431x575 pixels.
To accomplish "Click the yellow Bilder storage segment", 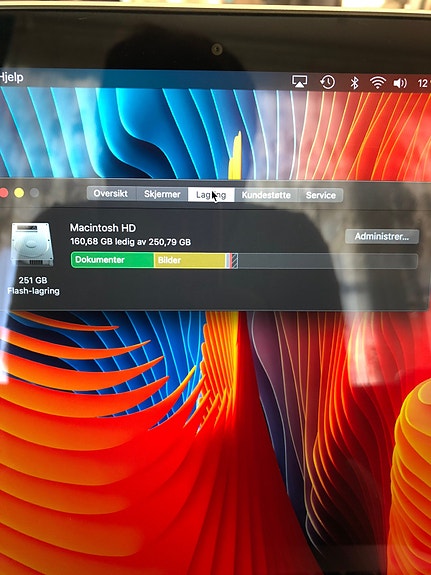I will (x=189, y=260).
